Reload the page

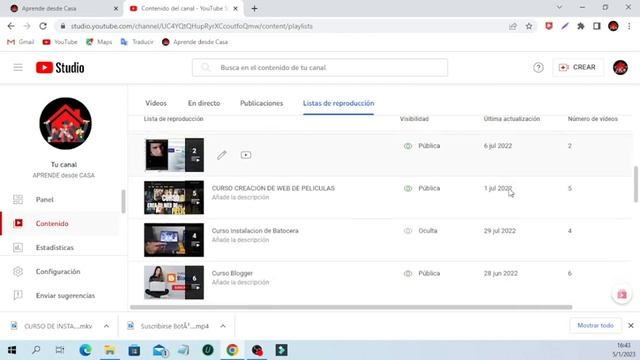[x=43, y=26]
